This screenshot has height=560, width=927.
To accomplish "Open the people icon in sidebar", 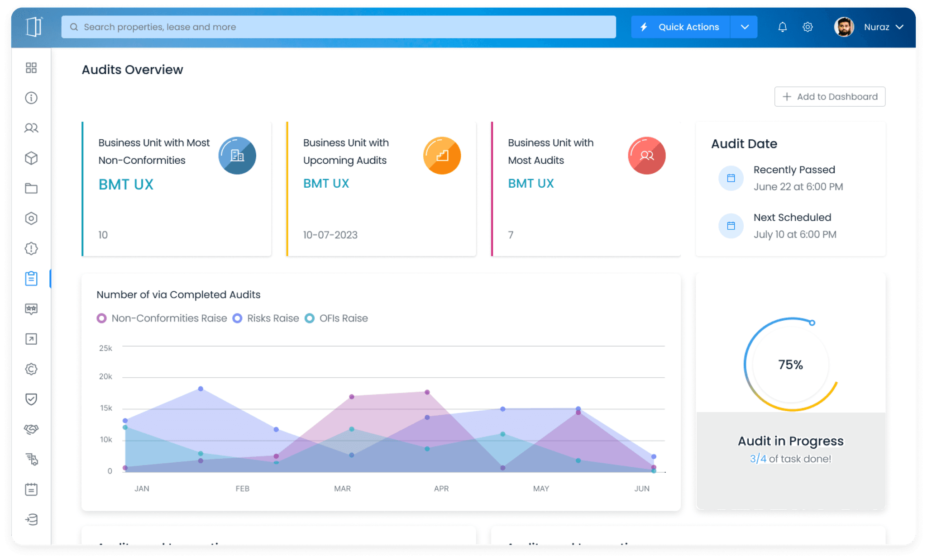I will coord(31,128).
